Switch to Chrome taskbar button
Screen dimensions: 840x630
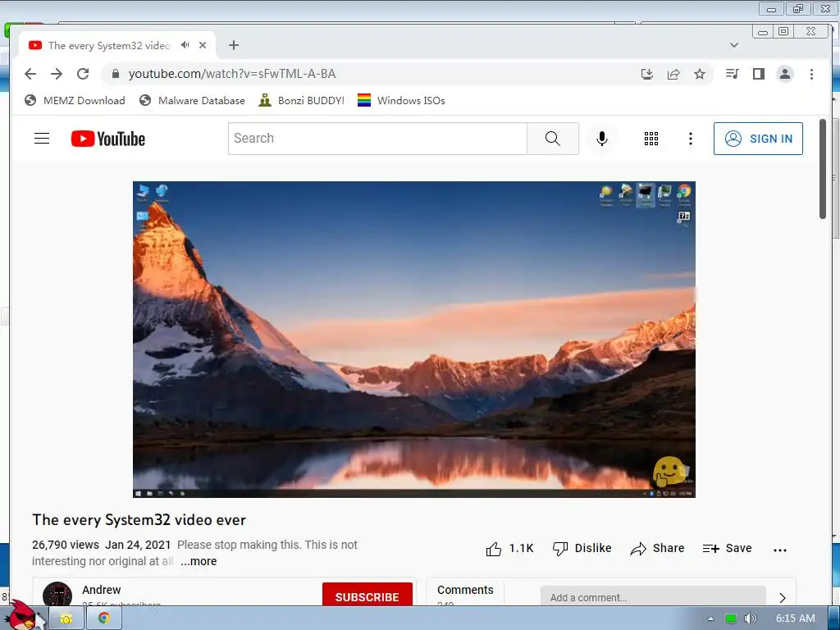tap(104, 619)
